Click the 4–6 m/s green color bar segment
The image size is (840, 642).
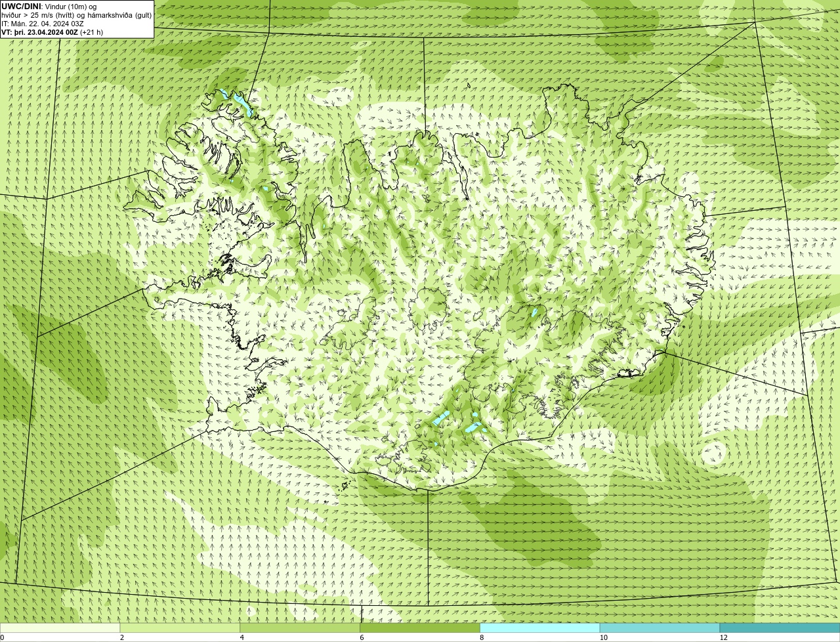pyautogui.click(x=300, y=628)
